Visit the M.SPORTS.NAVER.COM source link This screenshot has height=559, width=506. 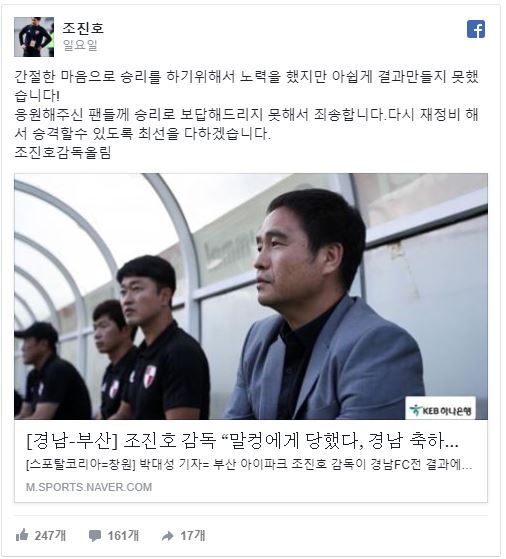[89, 487]
